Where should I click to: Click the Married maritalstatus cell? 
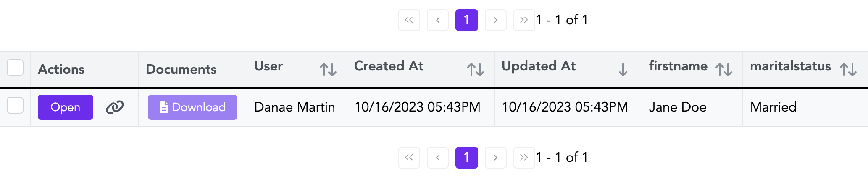point(773,107)
